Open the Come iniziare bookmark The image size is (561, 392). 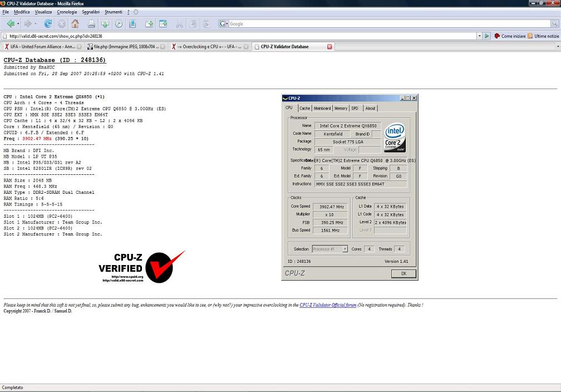click(x=510, y=36)
